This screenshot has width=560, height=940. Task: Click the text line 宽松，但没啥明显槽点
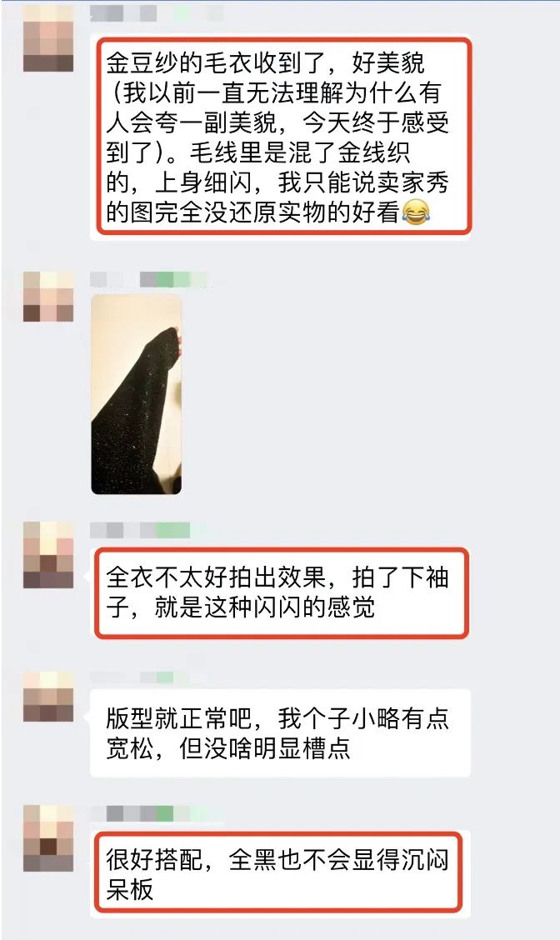228,748
